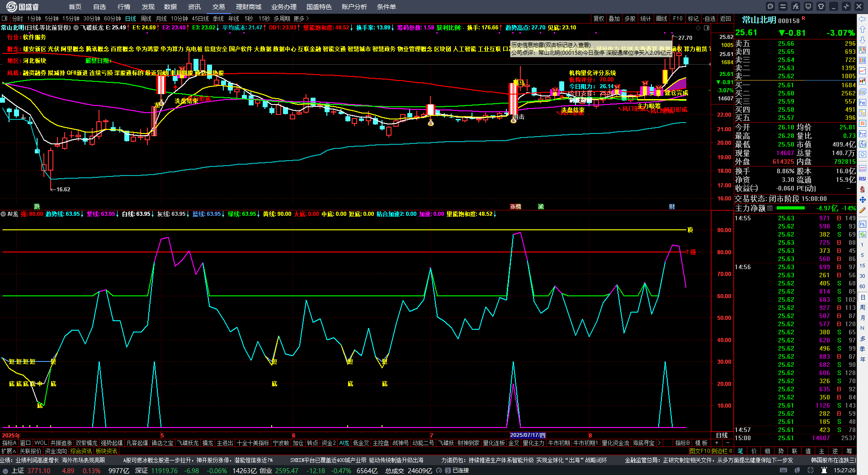
Task: Zoom out chart with the - button
Action: [727, 443]
